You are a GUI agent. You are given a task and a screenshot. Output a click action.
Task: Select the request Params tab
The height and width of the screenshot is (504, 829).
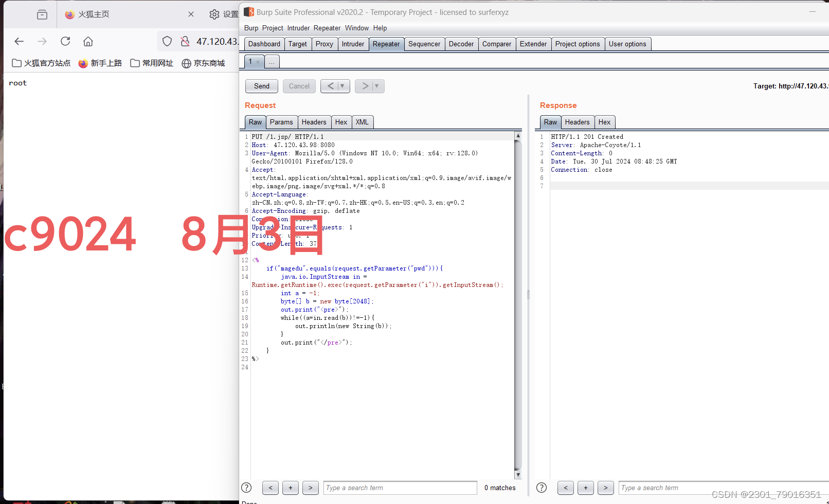click(281, 122)
